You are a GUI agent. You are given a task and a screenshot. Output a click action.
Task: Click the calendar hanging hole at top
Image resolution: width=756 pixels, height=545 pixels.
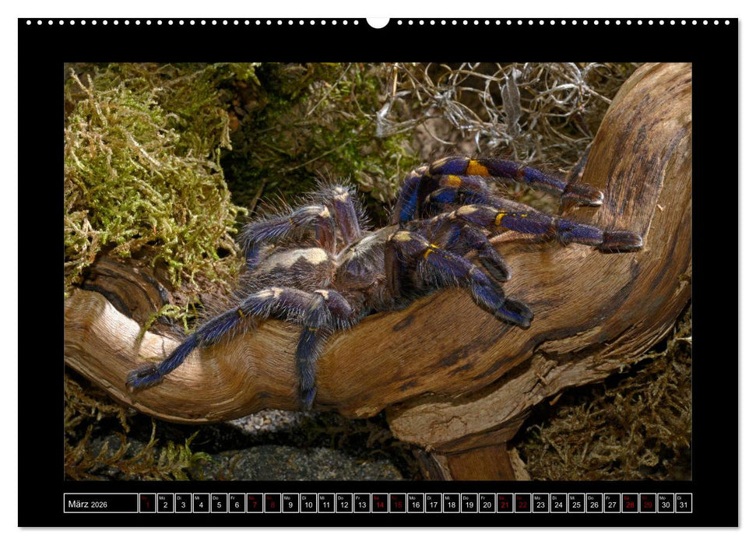pos(378,22)
